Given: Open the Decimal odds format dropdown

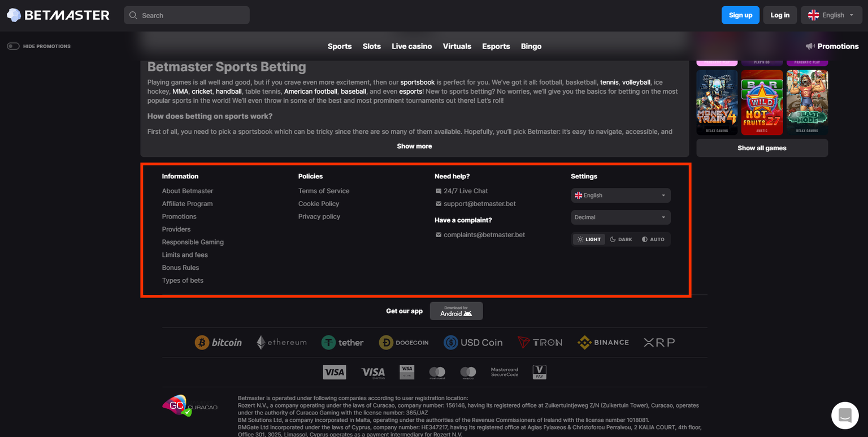Looking at the screenshot, I should click(x=620, y=217).
